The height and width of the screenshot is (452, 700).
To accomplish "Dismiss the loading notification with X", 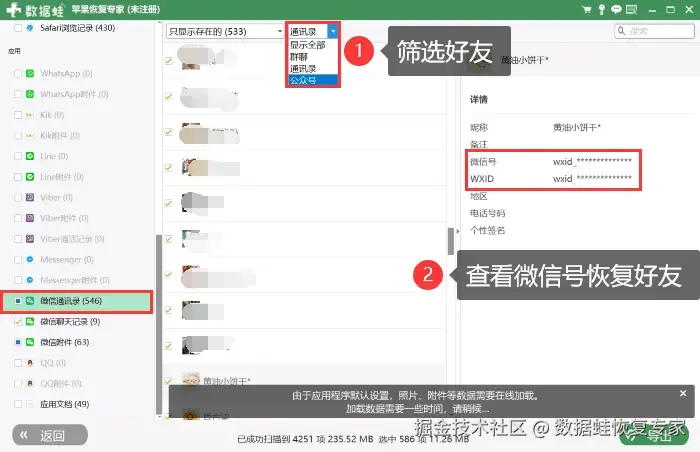I will (683, 393).
